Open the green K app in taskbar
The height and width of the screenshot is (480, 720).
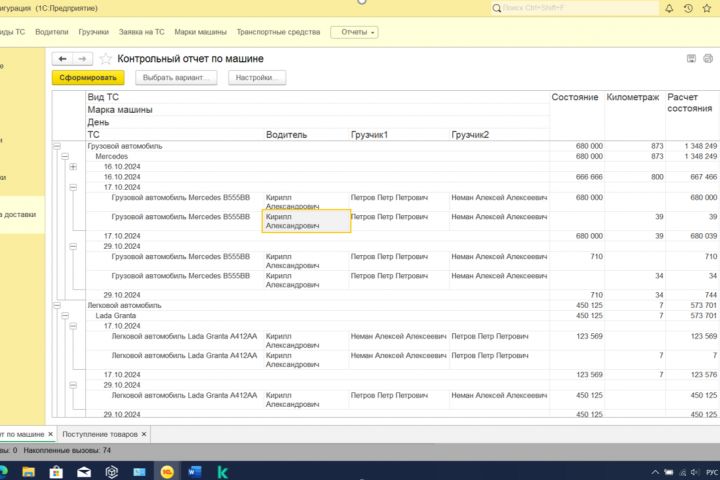pyautogui.click(x=223, y=472)
